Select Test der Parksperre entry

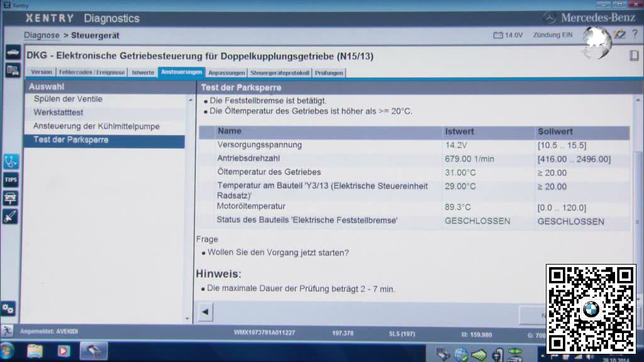[x=104, y=140]
